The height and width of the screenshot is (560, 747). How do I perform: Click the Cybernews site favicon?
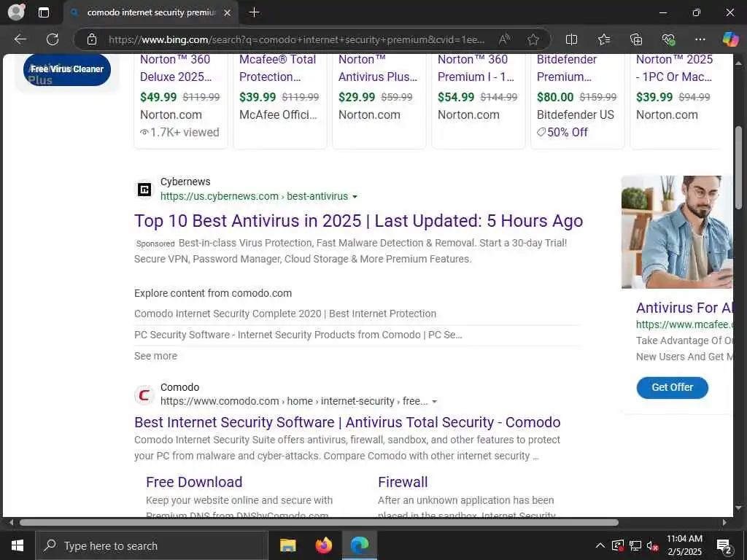[x=144, y=190]
